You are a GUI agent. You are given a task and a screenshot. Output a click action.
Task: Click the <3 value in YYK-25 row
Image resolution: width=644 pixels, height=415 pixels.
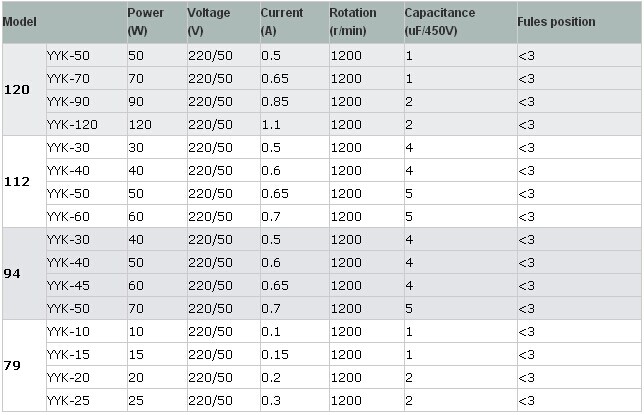[527, 401]
